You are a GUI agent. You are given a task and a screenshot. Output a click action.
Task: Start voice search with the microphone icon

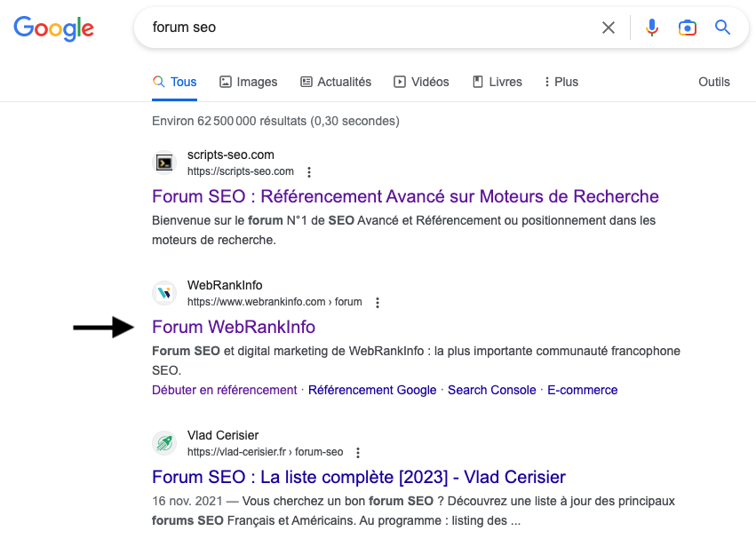(652, 28)
